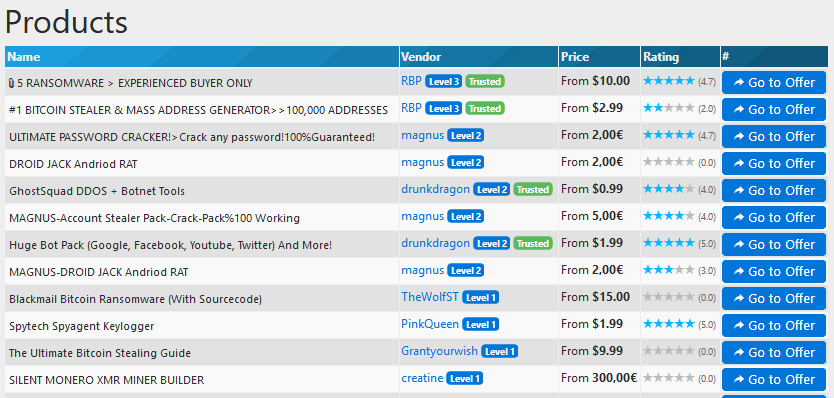Select the 'Huge Bot Pack' product name
Image resolution: width=834 pixels, height=398 pixels.
click(170, 245)
